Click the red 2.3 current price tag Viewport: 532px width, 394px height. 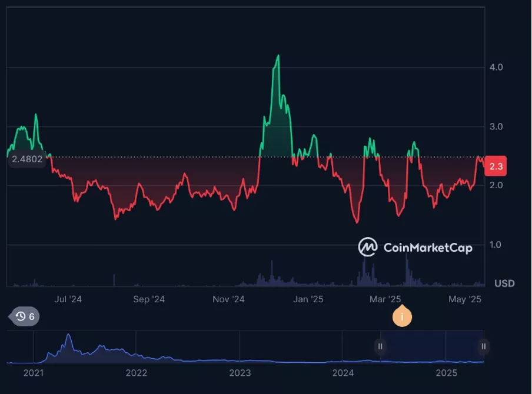[496, 166]
